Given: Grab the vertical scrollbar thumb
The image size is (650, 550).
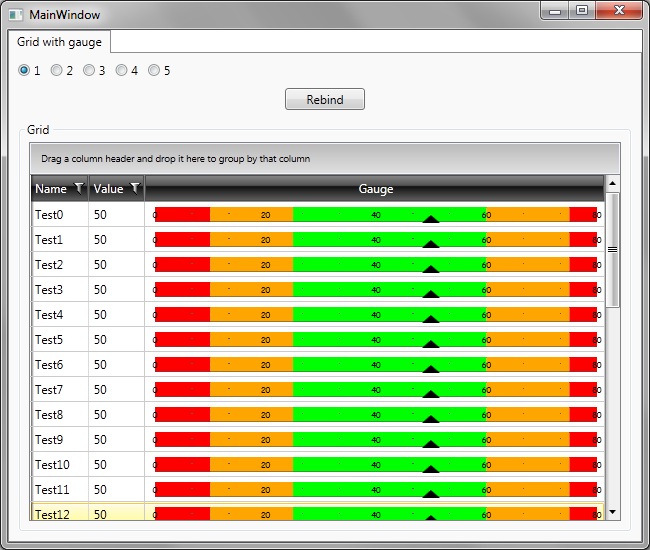Looking at the screenshot, I should click(612, 250).
